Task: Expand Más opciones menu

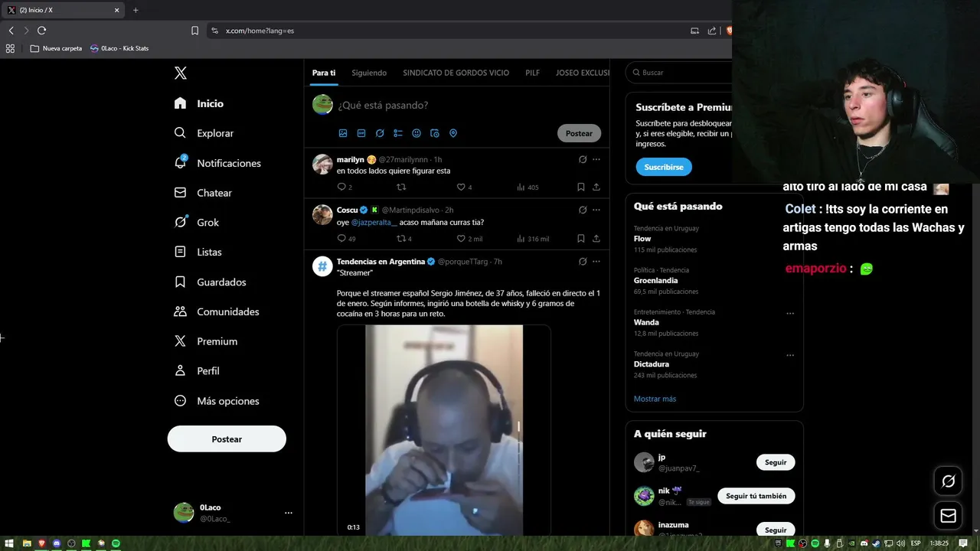Action: click(x=217, y=401)
